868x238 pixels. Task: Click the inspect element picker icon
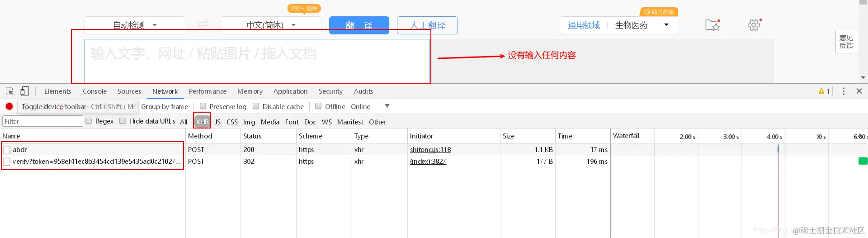(x=9, y=91)
